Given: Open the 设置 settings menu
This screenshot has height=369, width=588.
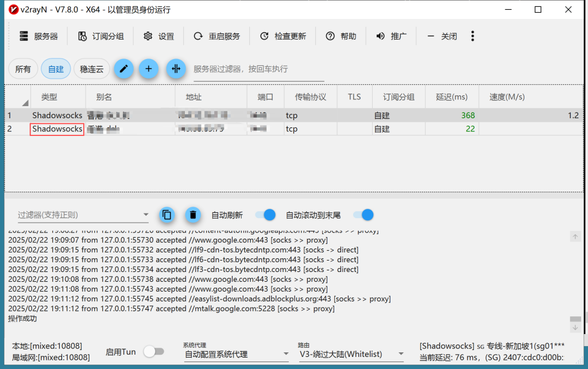Looking at the screenshot, I should [159, 36].
